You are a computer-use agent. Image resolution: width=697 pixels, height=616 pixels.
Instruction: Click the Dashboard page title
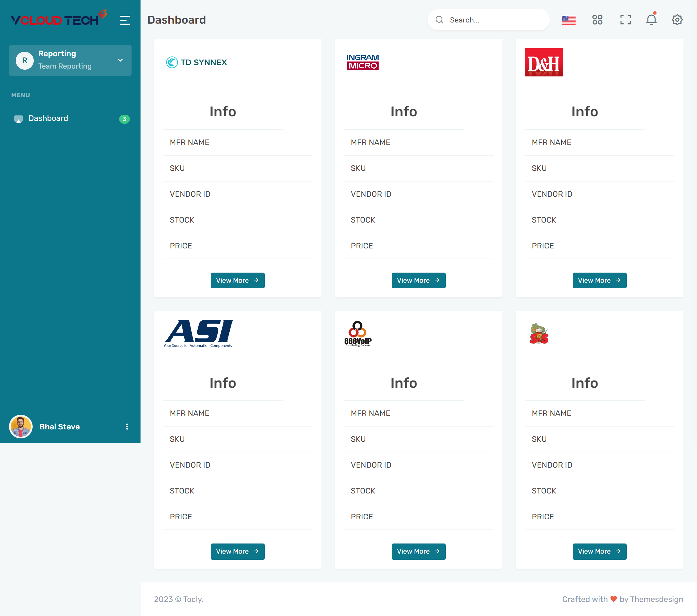click(176, 20)
